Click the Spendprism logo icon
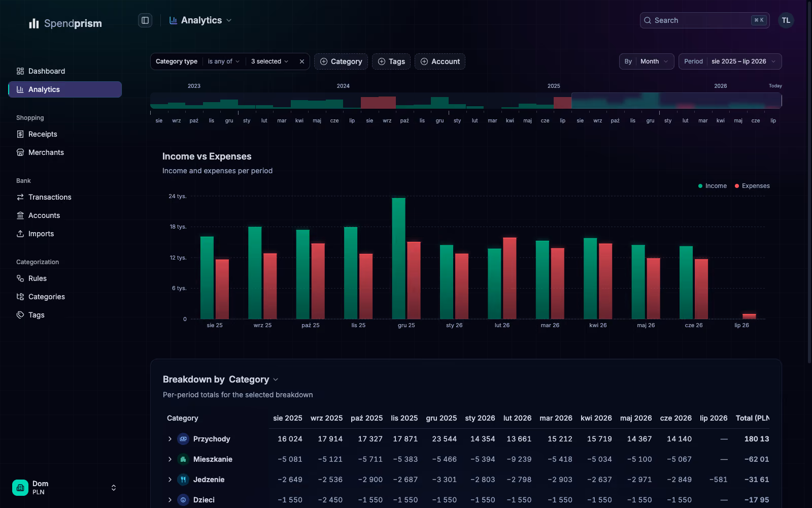This screenshot has width=812, height=508. [34, 23]
